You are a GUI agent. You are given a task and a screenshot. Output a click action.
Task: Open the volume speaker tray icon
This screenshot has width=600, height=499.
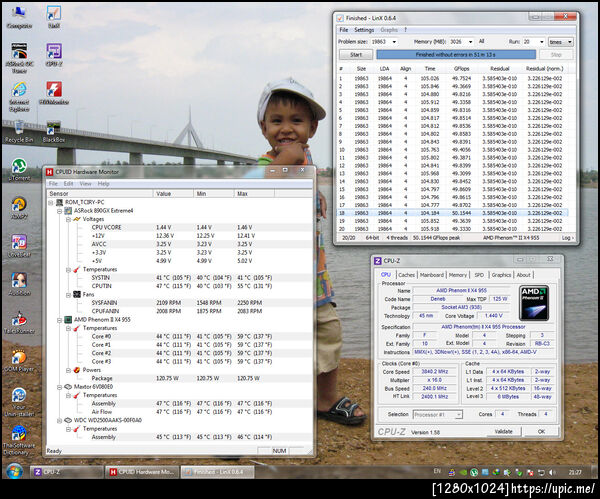tap(552, 472)
